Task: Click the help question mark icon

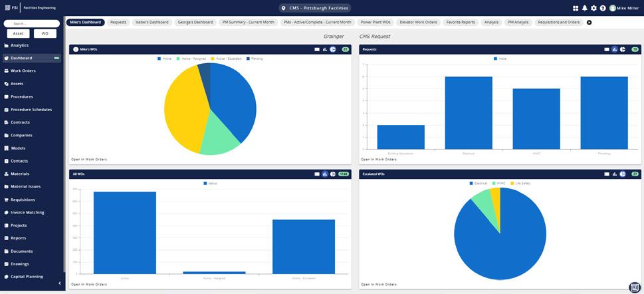Action: click(x=603, y=8)
